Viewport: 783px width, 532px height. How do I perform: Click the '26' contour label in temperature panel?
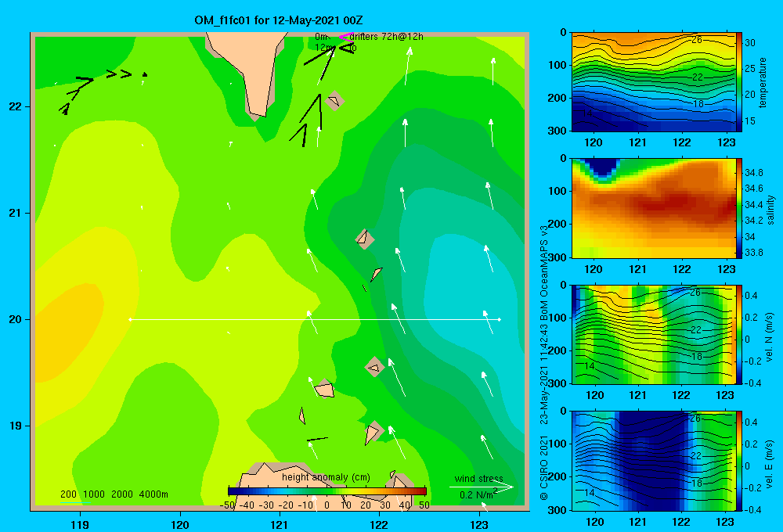697,39
